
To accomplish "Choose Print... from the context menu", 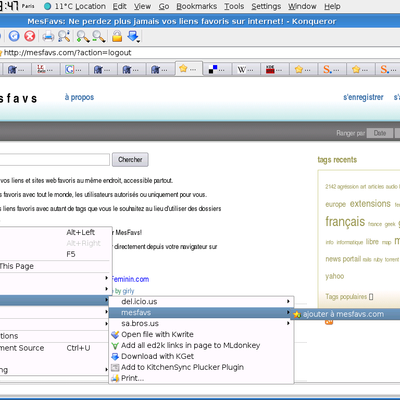I will pyautogui.click(x=201, y=378).
